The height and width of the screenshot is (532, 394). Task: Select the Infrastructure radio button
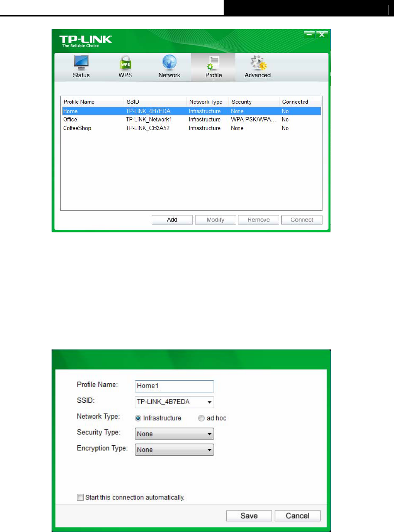pos(139,418)
